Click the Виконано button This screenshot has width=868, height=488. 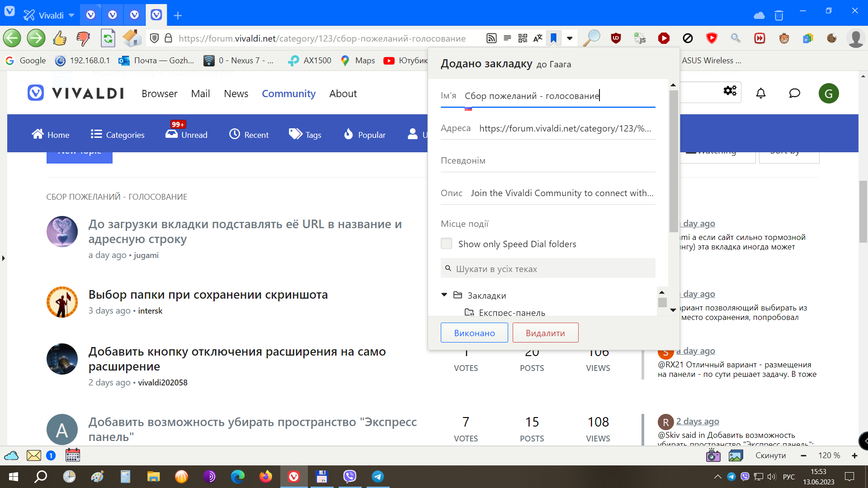point(474,333)
